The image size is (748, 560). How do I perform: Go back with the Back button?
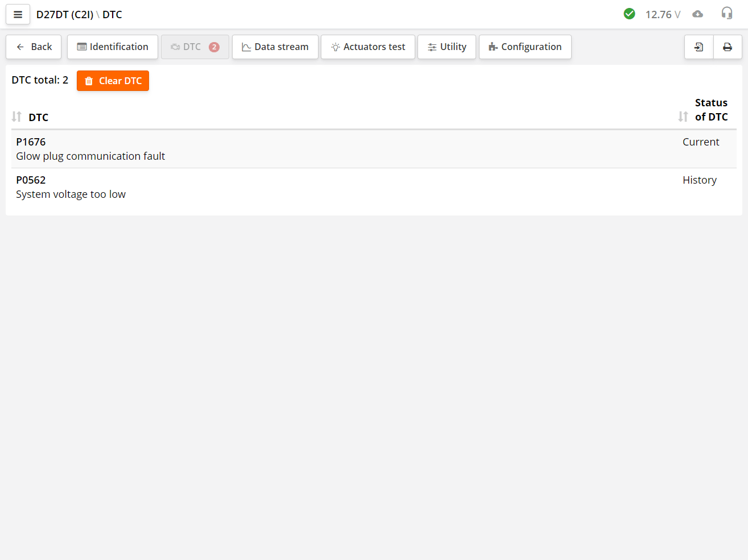[34, 47]
